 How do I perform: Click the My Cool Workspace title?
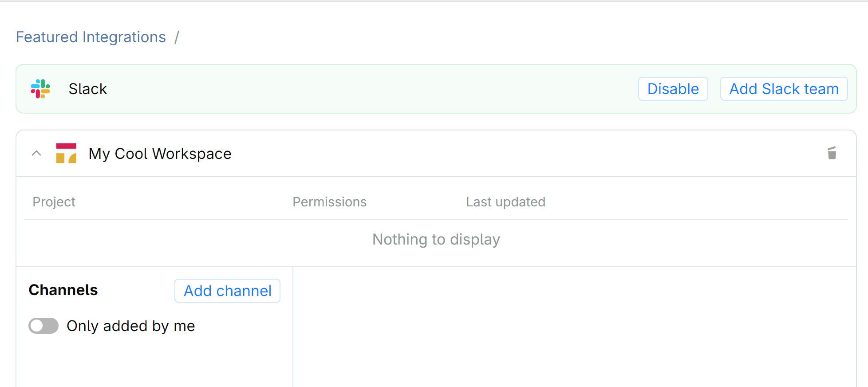click(x=160, y=154)
